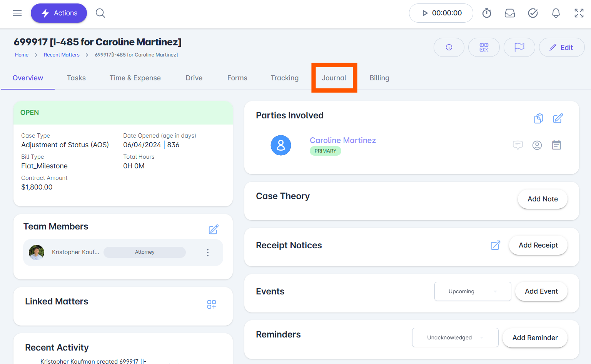Click the Edit matter button
The image size is (591, 364).
tap(562, 47)
